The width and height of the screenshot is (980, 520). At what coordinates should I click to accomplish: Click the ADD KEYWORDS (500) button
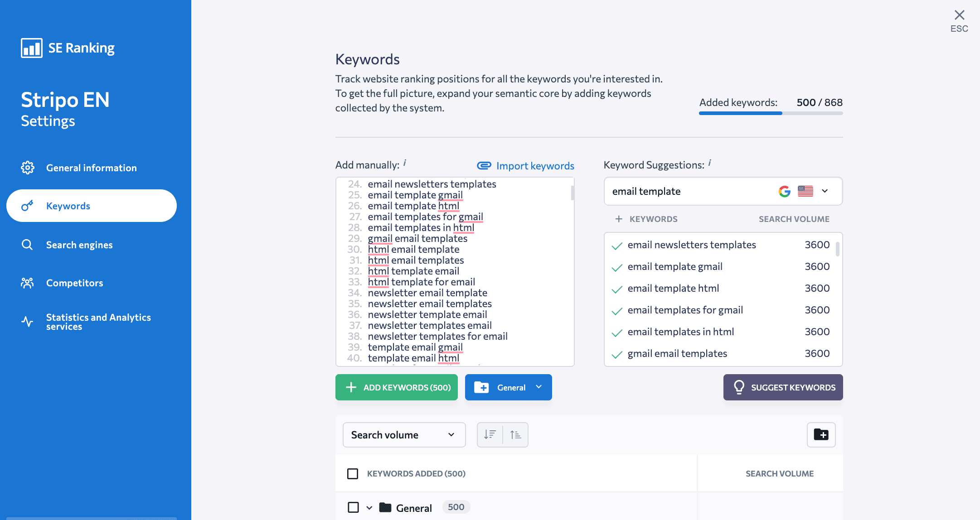tap(397, 387)
